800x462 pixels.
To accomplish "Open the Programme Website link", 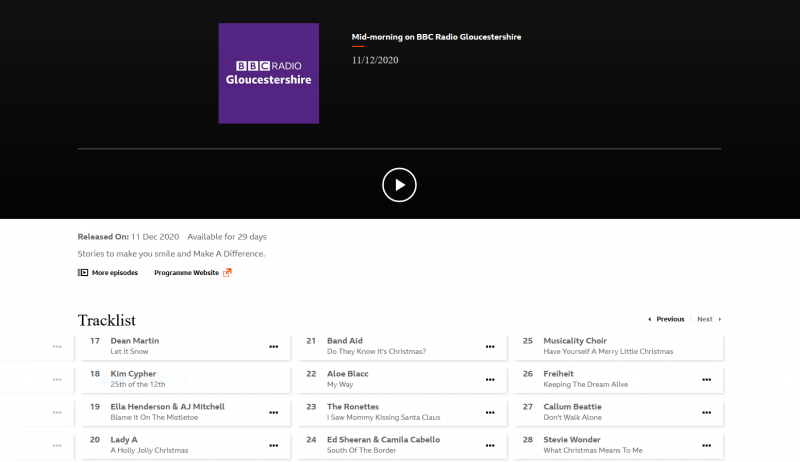I will coord(186,273).
